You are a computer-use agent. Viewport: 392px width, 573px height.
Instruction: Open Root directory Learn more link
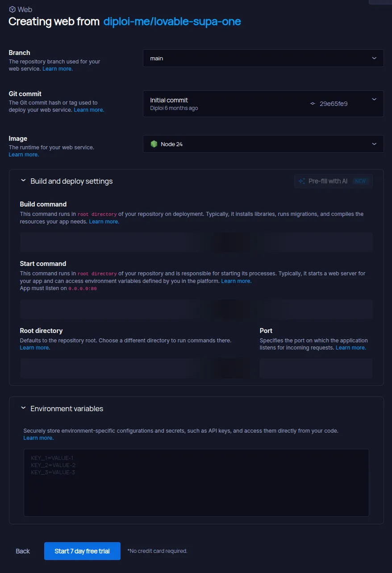pos(34,347)
